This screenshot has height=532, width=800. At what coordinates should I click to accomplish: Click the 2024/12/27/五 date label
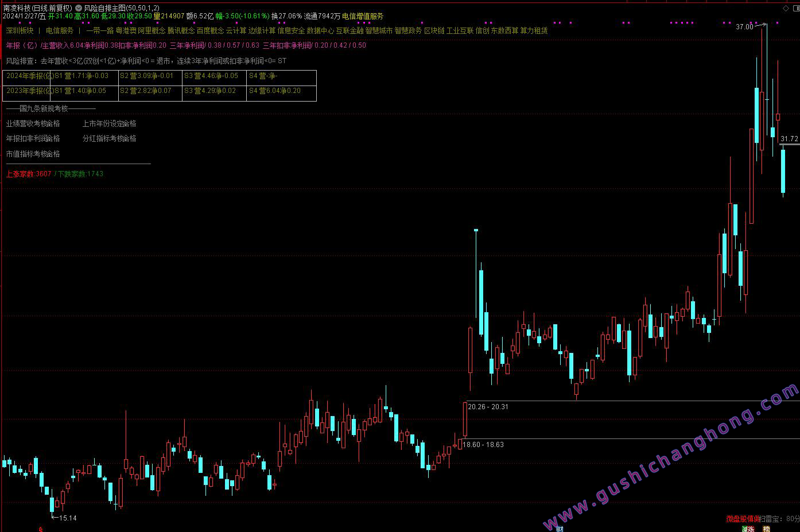pos(24,16)
